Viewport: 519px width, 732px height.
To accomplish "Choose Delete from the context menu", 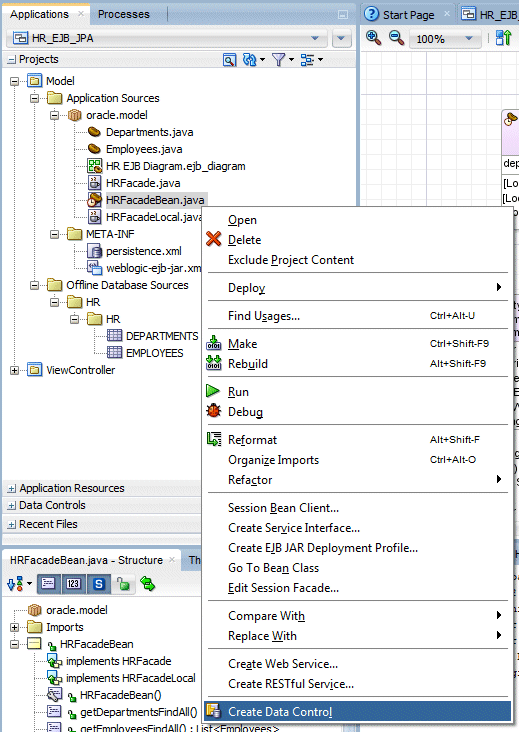I will 358,240.
